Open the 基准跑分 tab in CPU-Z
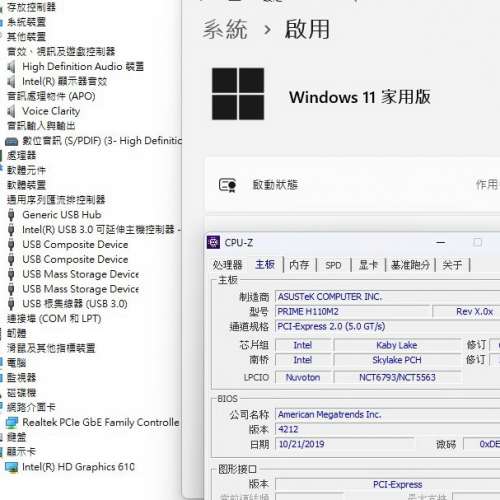 pos(410,265)
